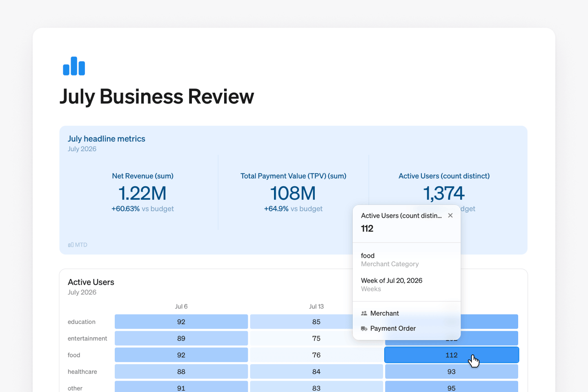Viewport: 588px width, 392px height.
Task: Click the blue bar chart logo icon
Action: 74,66
